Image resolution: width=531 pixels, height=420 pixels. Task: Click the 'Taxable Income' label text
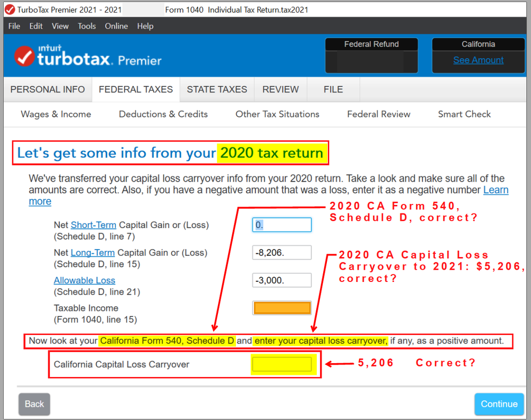(x=86, y=308)
